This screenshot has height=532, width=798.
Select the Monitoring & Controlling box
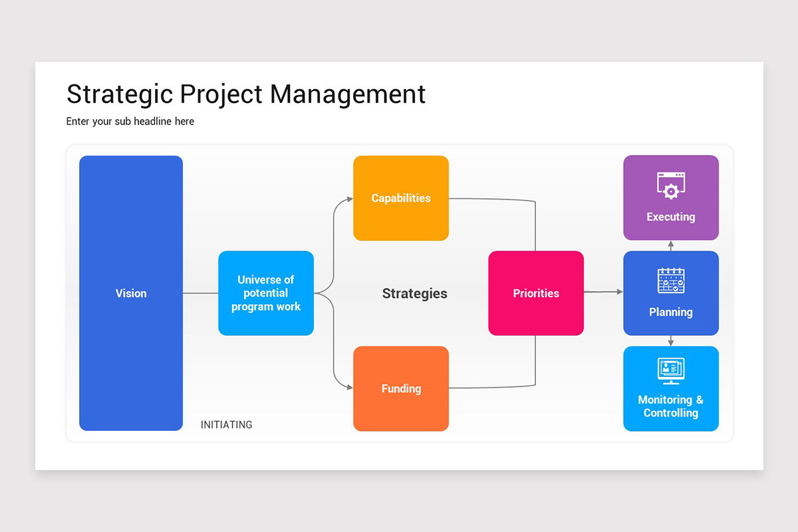(x=671, y=388)
